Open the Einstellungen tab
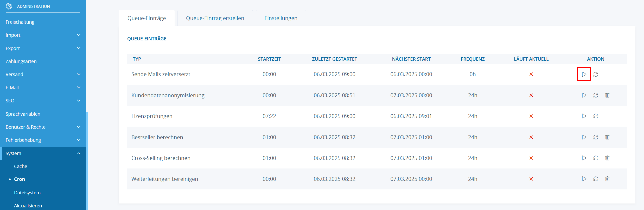This screenshot has height=210, width=644. point(281,18)
